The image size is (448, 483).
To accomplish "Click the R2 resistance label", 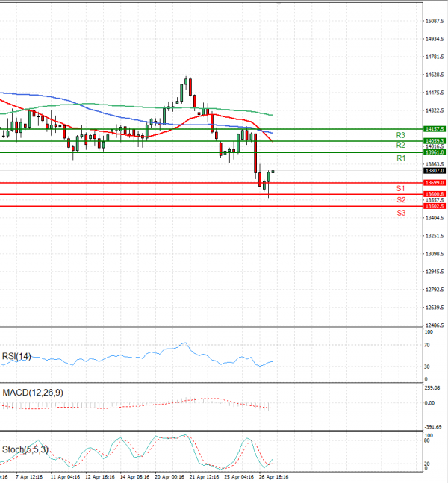I will [400, 145].
